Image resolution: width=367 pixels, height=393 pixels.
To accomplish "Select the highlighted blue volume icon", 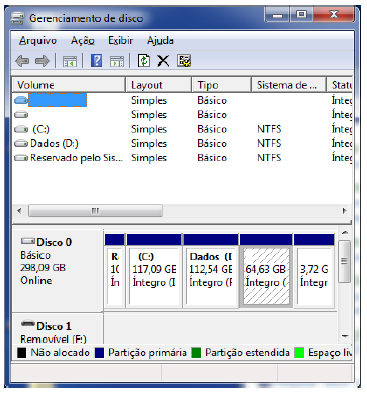I will (x=21, y=100).
